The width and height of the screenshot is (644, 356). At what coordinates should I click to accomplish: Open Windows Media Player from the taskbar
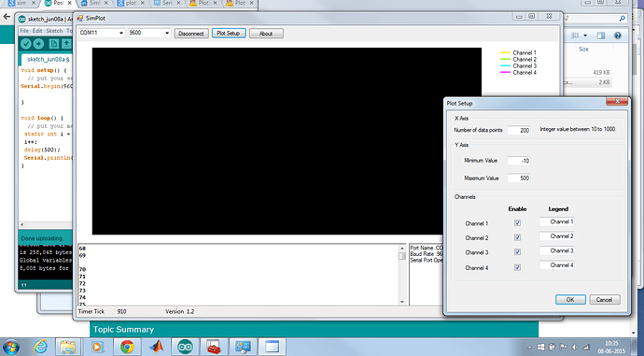[96, 347]
